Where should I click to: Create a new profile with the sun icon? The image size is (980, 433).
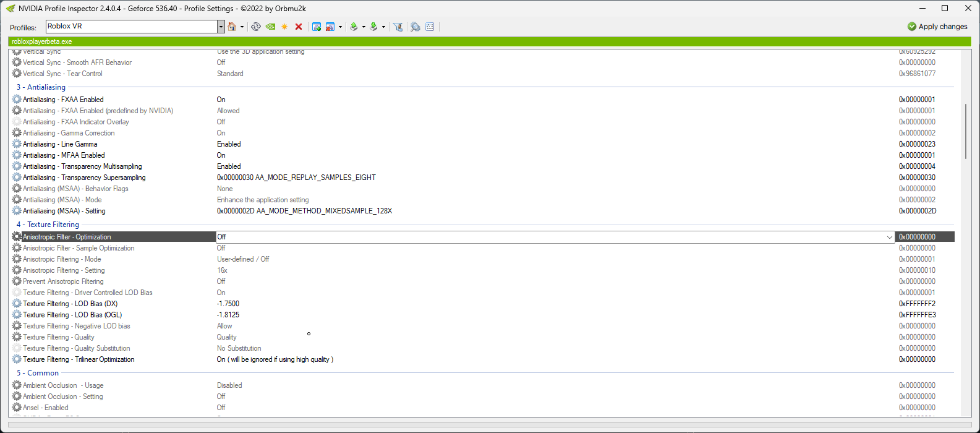click(284, 27)
